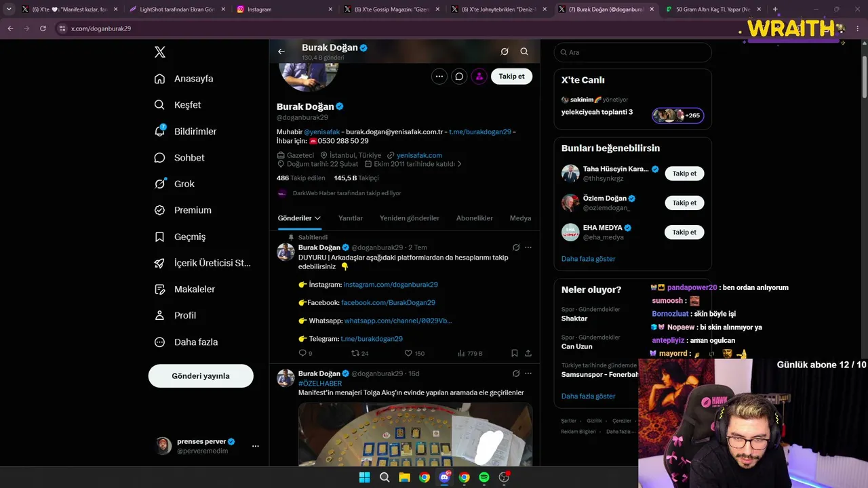Image resolution: width=868 pixels, height=488 pixels.
Task: Repost the pinned post with 24 reposts
Action: 359,353
